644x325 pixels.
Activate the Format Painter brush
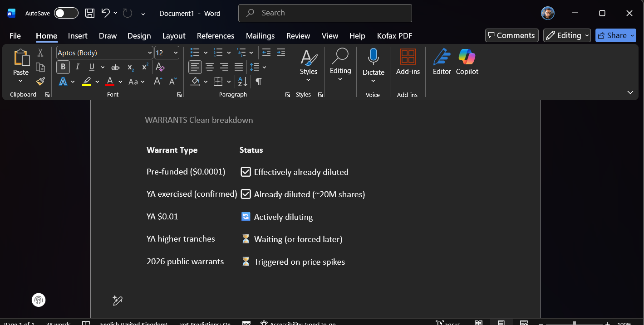[40, 81]
